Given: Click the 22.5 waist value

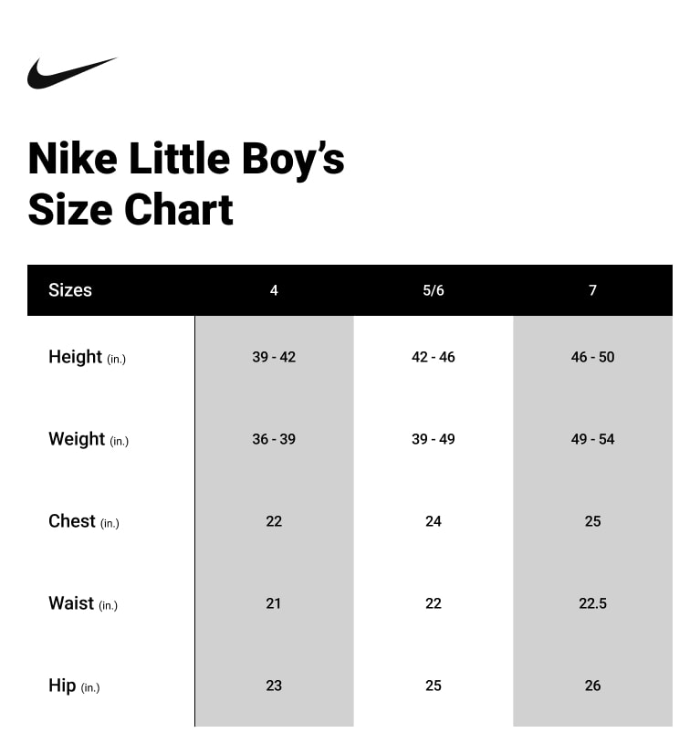Looking at the screenshot, I should 592,603.
